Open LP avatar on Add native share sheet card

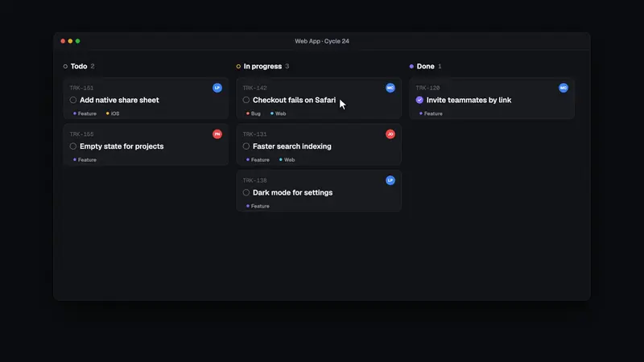pyautogui.click(x=217, y=88)
